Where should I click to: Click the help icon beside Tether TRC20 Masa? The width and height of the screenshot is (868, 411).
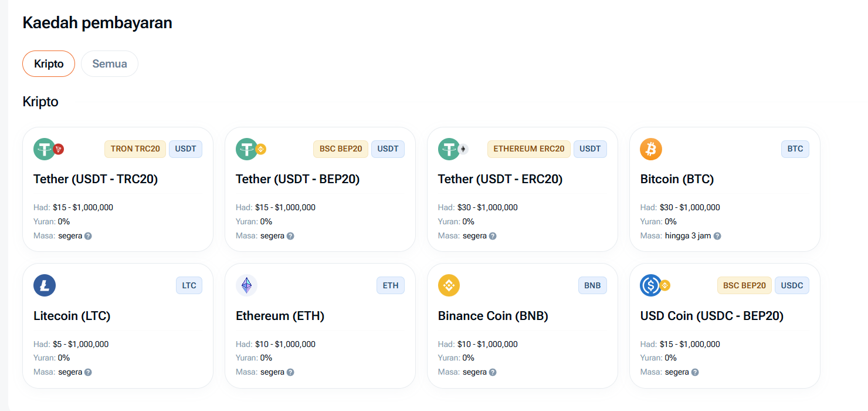point(88,236)
